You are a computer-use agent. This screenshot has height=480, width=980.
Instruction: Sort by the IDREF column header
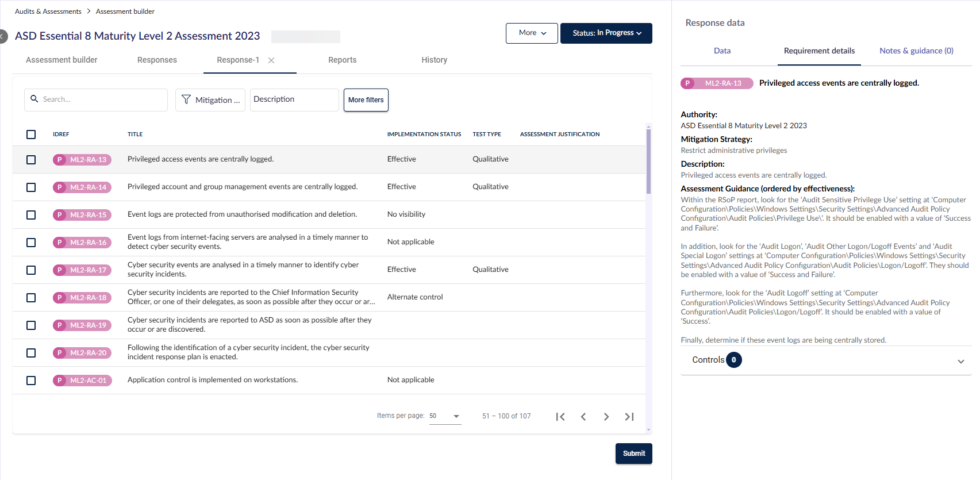tap(61, 135)
